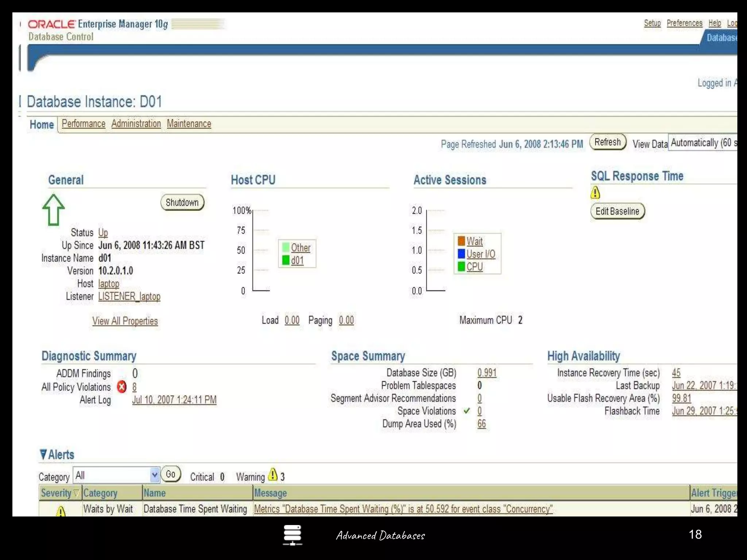The height and width of the screenshot is (560, 747).
Task: Open the Last Backup Jun 22, 2007 link
Action: coord(704,385)
